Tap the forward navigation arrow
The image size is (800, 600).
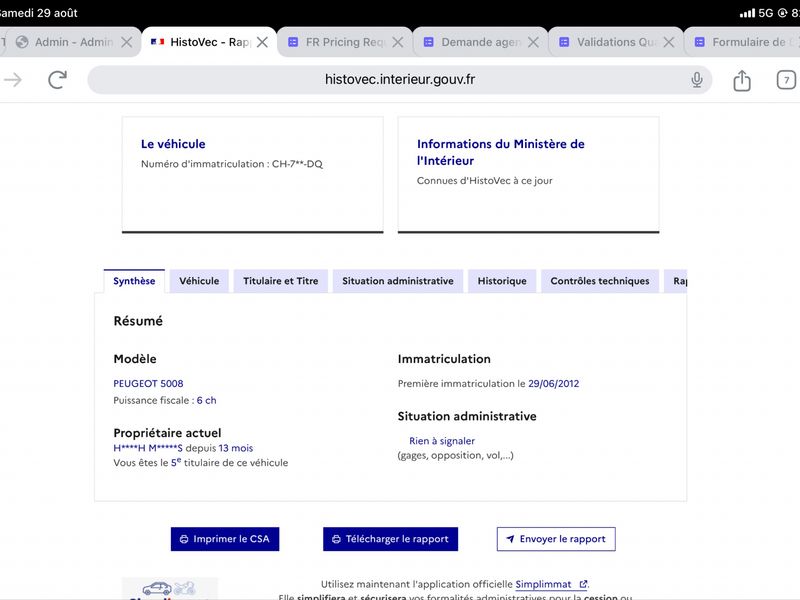13,80
